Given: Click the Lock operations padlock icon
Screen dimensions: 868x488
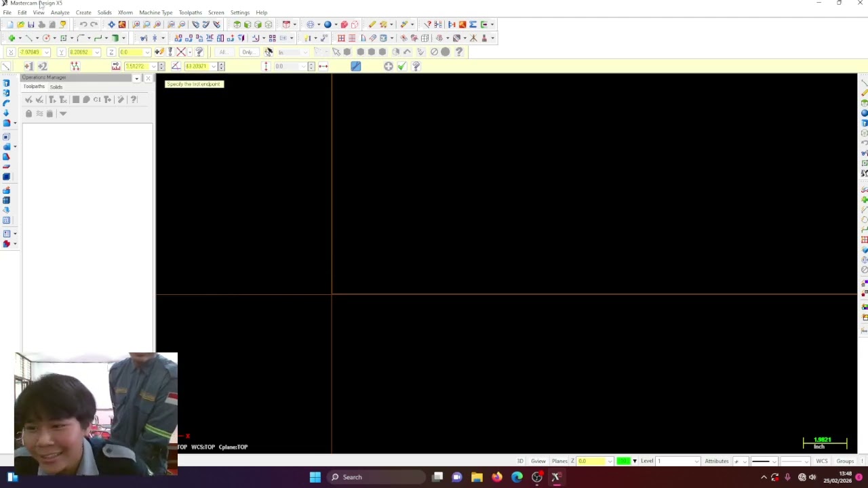Looking at the screenshot, I should tap(28, 113).
